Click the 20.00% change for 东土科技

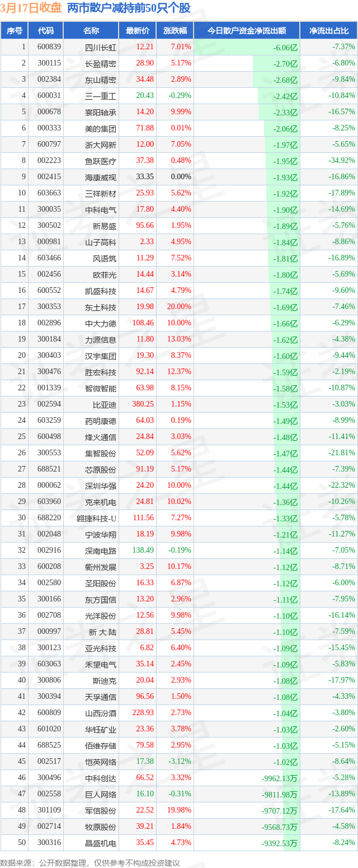[x=179, y=307]
